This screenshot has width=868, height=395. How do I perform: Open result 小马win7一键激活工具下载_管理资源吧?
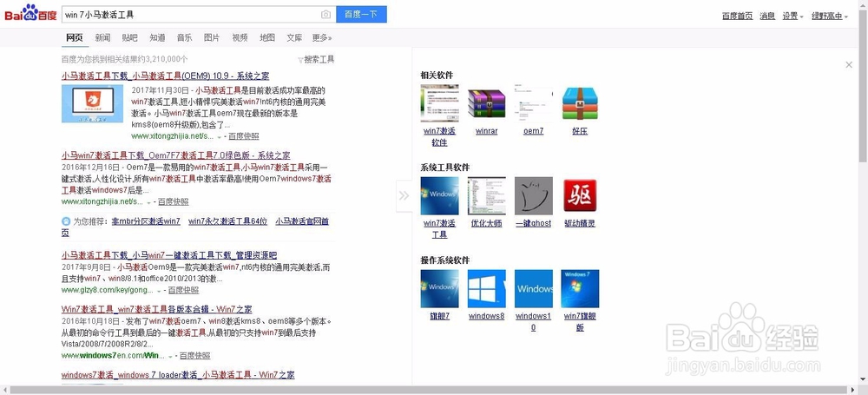coord(169,255)
